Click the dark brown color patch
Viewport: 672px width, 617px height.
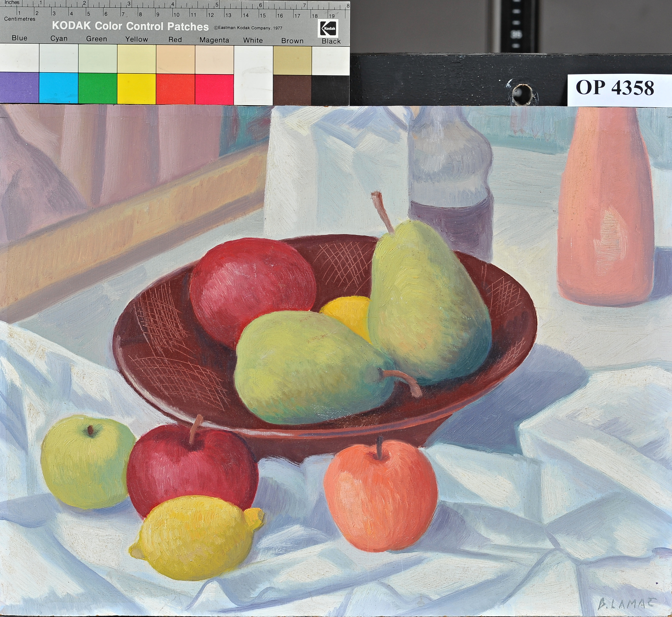click(x=292, y=90)
